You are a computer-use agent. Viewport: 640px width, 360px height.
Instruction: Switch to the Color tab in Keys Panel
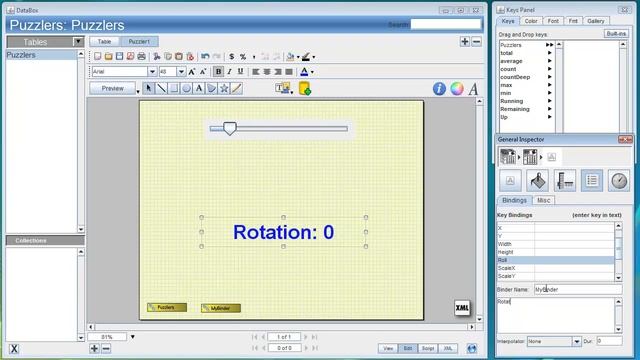[x=531, y=21]
